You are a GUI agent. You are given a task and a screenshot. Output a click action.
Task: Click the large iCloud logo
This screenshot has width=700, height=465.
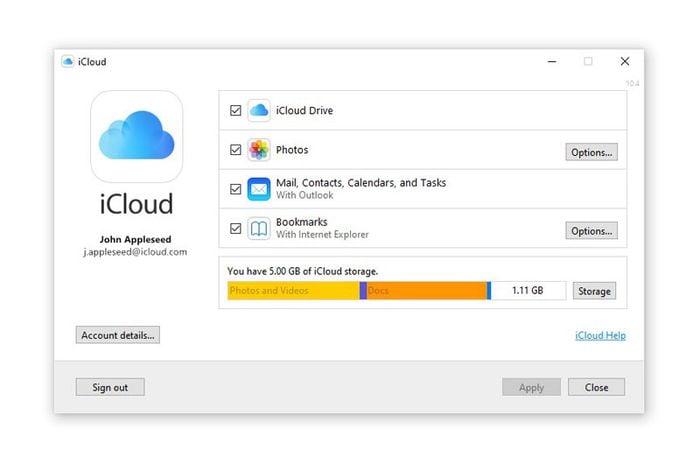pyautogui.click(x=137, y=136)
